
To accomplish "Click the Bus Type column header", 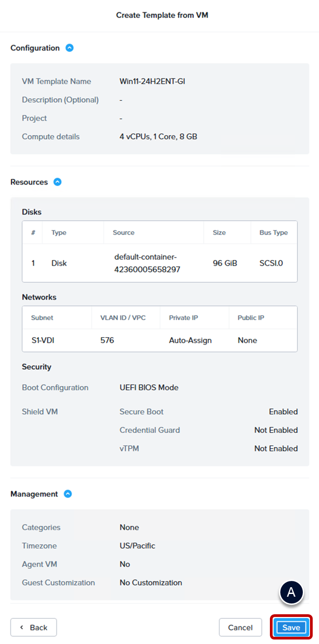I will (x=273, y=233).
